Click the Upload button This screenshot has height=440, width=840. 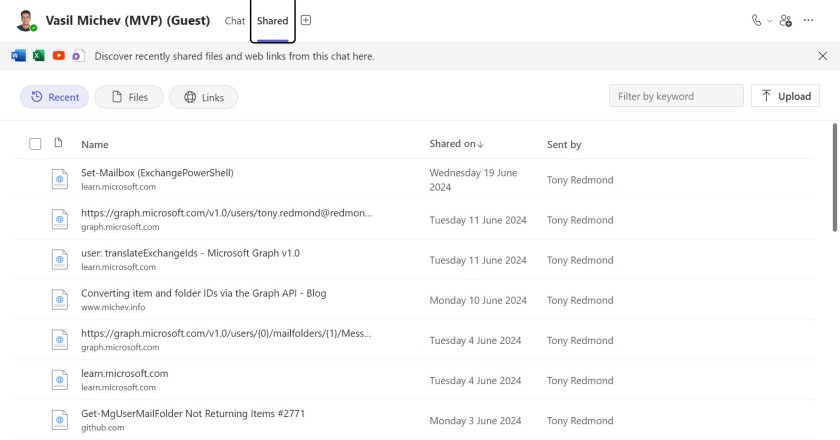(x=785, y=96)
